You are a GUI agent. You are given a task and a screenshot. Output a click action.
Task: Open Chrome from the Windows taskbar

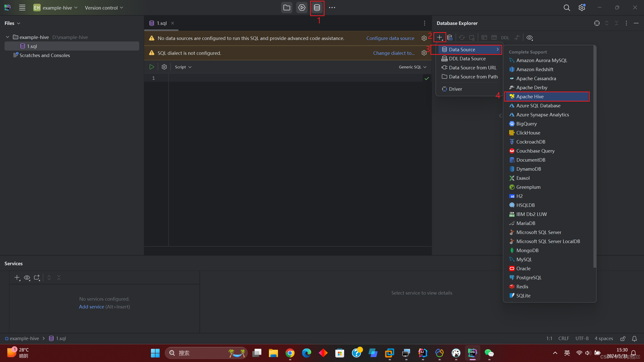click(x=290, y=353)
